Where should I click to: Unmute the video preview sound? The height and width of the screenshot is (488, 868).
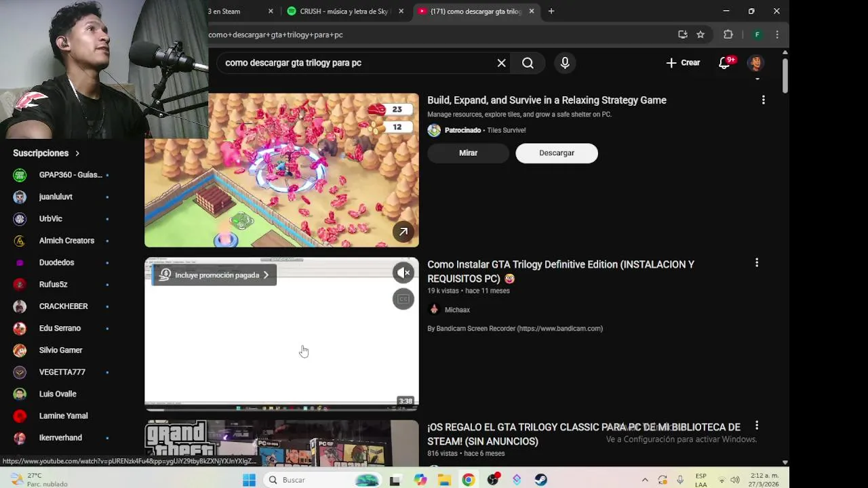coord(403,272)
